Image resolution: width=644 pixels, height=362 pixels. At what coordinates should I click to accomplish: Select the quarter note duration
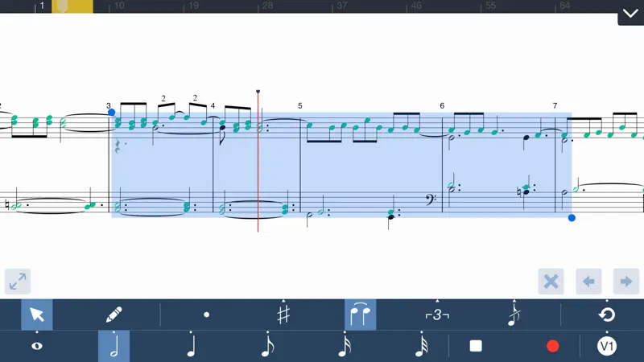tap(191, 346)
